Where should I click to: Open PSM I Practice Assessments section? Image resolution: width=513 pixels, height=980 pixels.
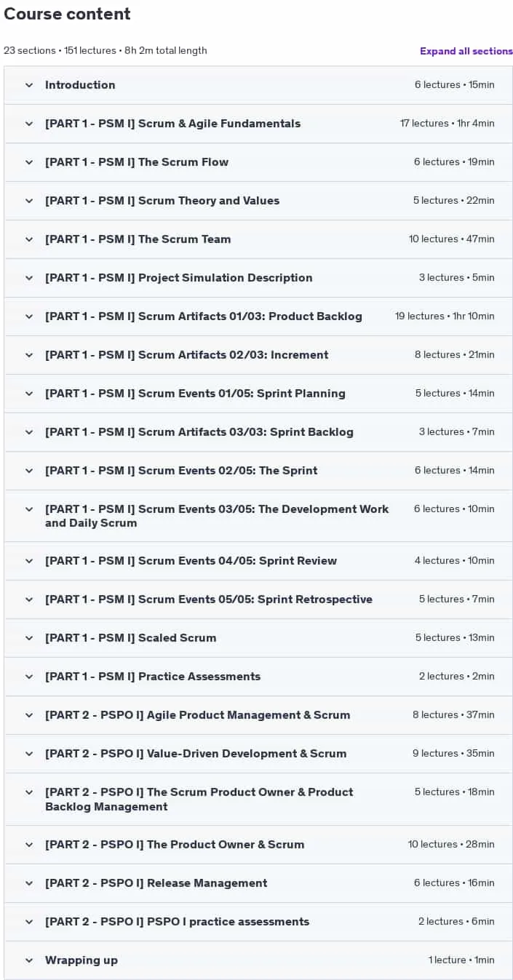pyautogui.click(x=153, y=677)
